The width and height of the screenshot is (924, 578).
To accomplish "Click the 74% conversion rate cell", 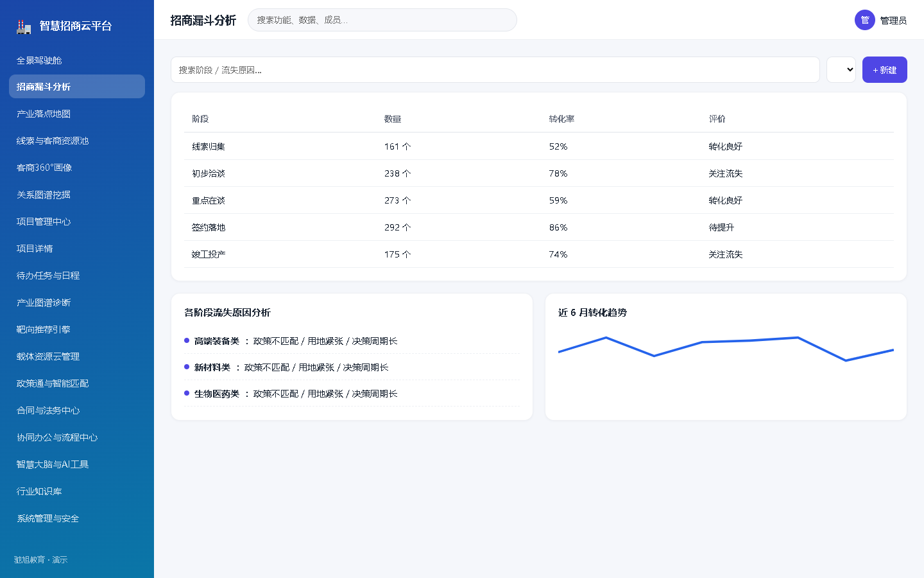I will coord(558,254).
